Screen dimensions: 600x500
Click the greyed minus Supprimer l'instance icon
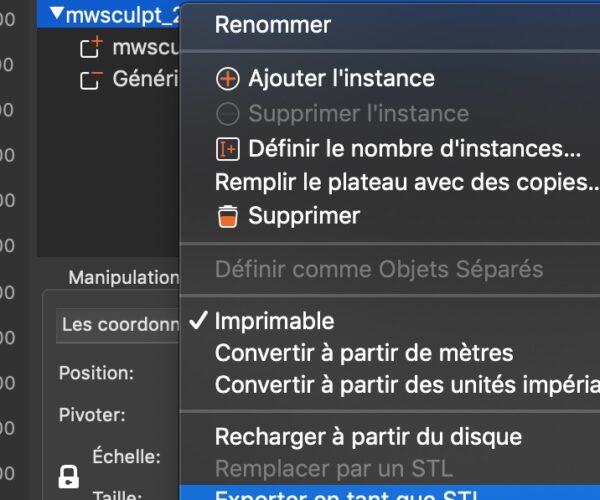[228, 114]
